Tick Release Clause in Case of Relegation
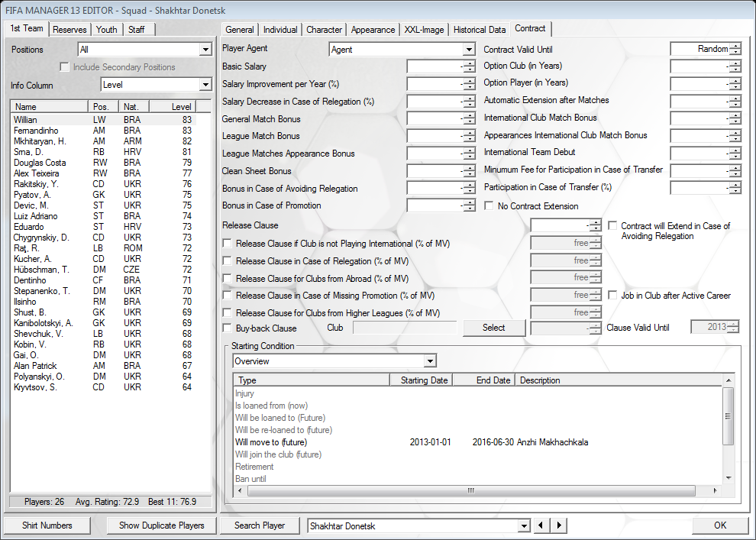The width and height of the screenshot is (756, 540). tap(227, 261)
